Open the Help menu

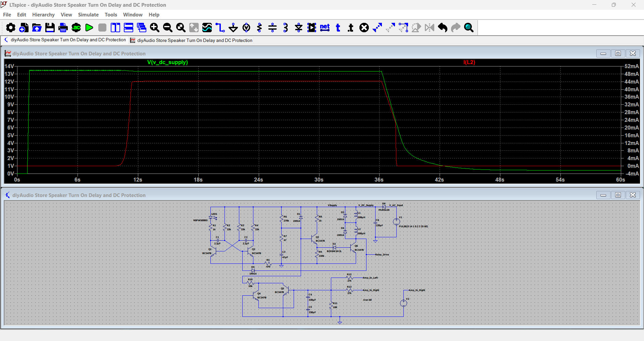tap(154, 15)
